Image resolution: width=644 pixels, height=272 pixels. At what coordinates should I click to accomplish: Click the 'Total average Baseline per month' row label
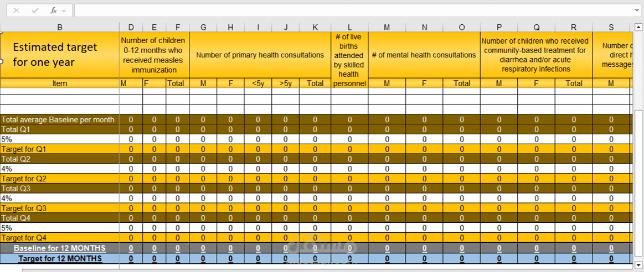point(60,120)
